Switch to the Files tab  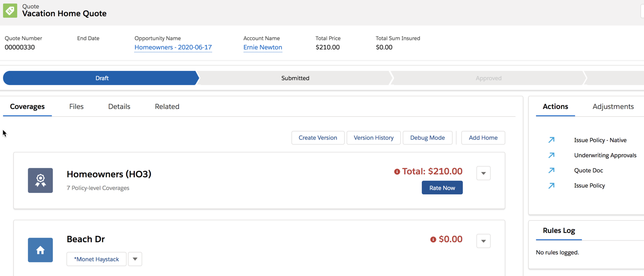[76, 106]
